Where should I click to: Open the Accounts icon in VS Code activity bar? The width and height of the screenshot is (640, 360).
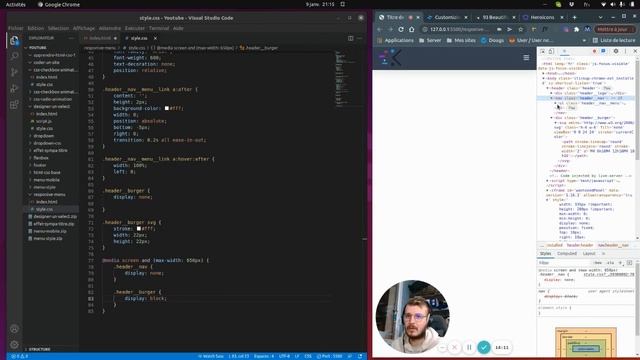14,329
